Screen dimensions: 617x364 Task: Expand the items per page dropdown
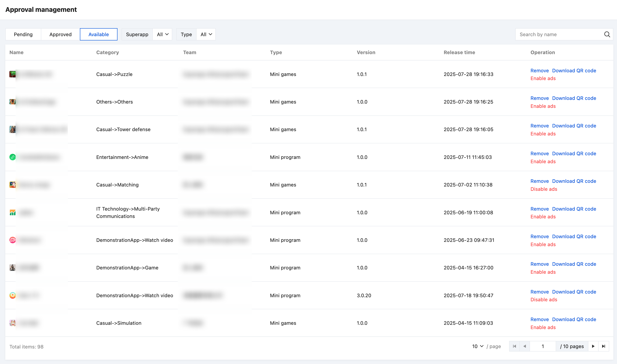478,346
